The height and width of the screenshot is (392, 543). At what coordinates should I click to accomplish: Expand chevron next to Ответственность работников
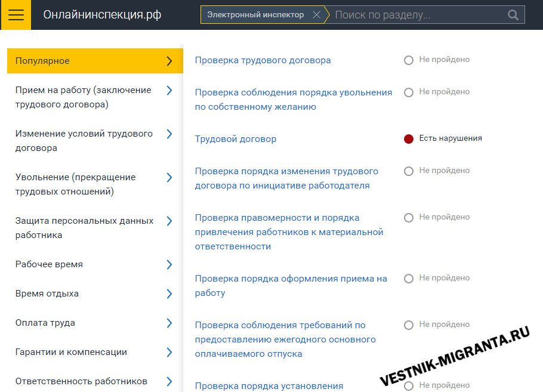[x=169, y=382]
